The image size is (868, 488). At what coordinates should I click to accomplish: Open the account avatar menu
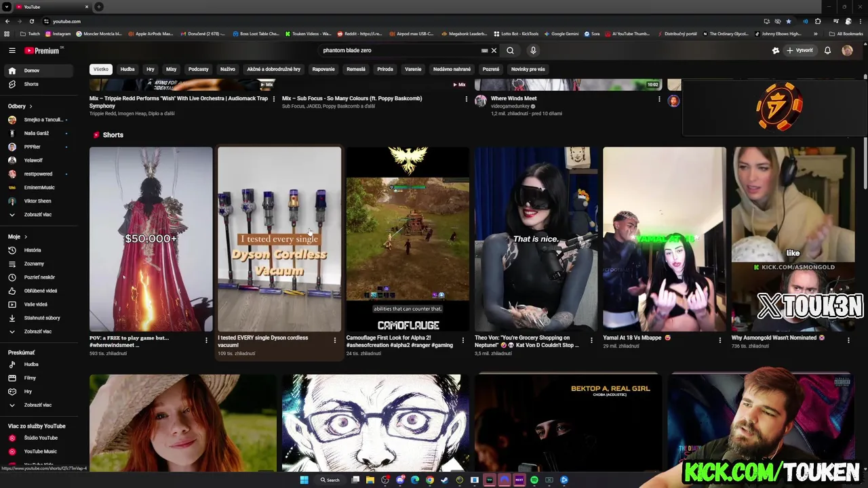[x=847, y=50]
